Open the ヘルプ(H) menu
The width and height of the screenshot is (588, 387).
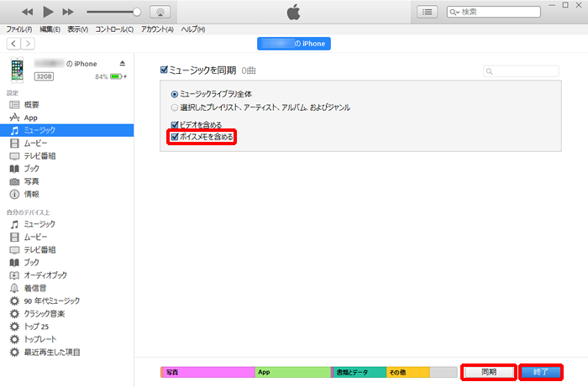click(192, 29)
